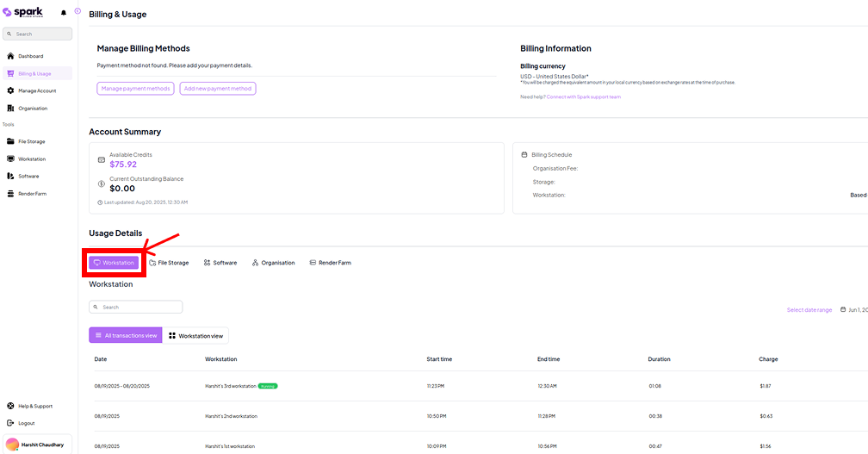
Task: Switch to All transactions view
Action: click(x=126, y=335)
